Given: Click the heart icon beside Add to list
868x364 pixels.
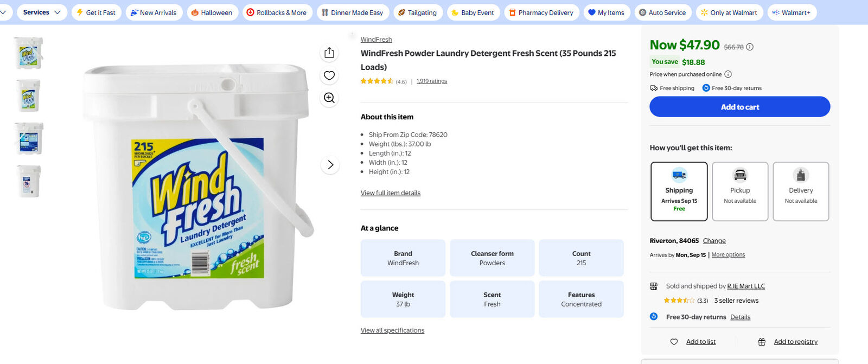Looking at the screenshot, I should (674, 342).
